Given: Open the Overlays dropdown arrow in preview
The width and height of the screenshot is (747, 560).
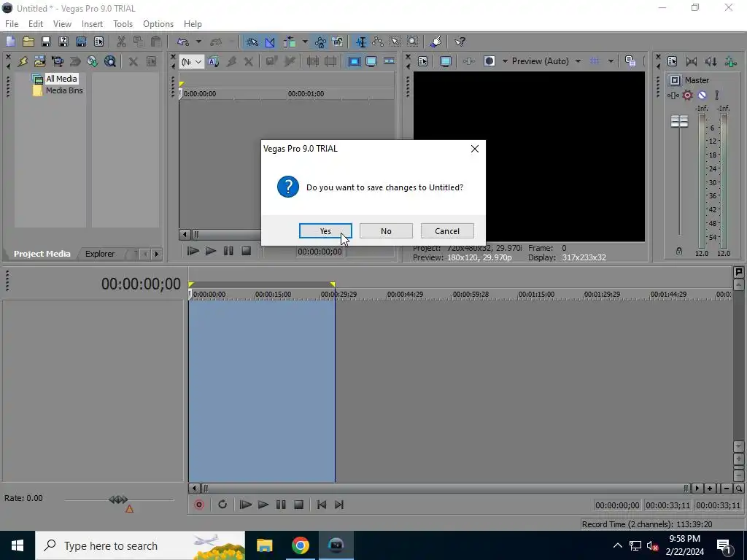Looking at the screenshot, I should tap(611, 61).
